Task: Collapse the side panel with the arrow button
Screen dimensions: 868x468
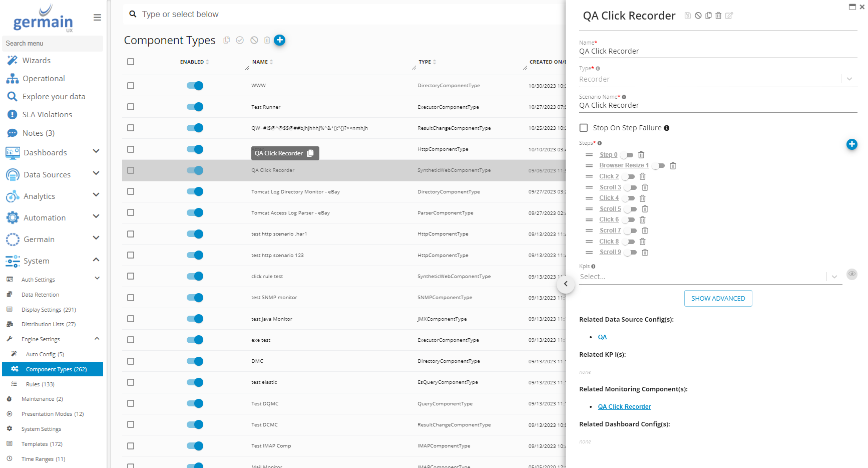Action: point(566,284)
